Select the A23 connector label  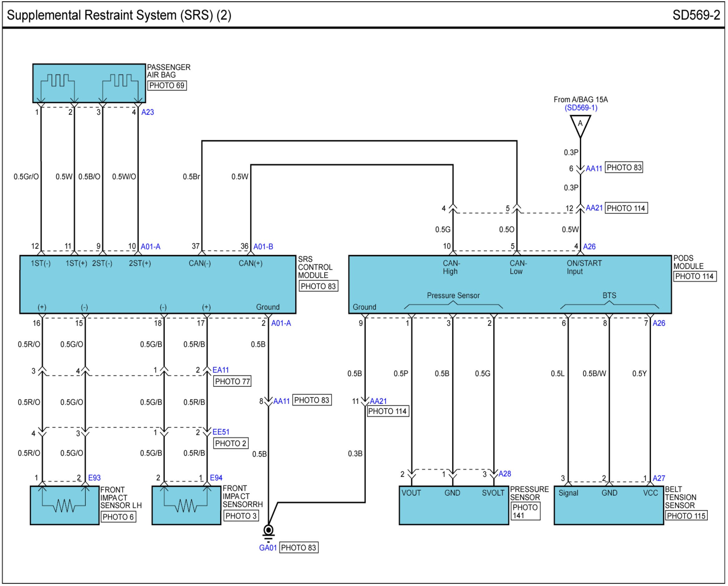click(147, 112)
